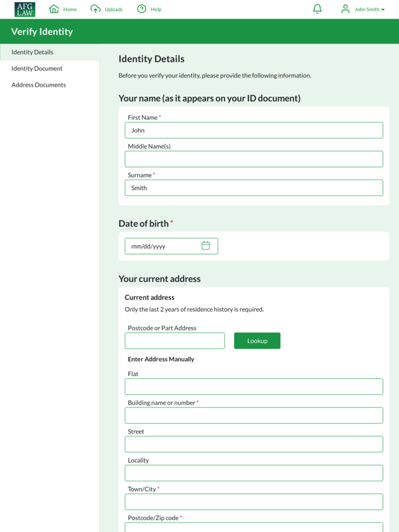Click the AFG Law logo

(25, 9)
